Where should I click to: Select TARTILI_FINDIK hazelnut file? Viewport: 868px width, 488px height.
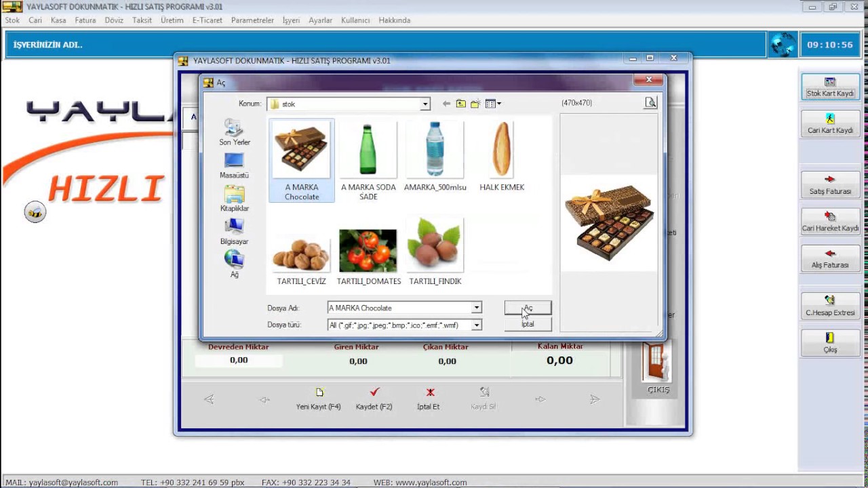click(x=435, y=252)
